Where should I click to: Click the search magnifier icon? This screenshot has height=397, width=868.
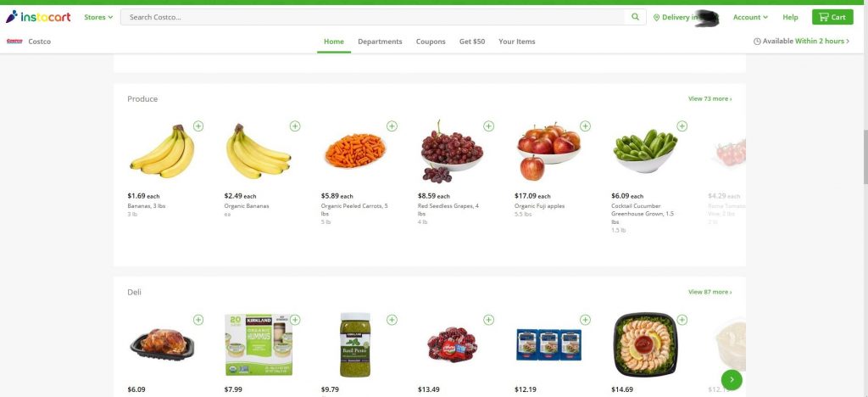[x=636, y=17]
